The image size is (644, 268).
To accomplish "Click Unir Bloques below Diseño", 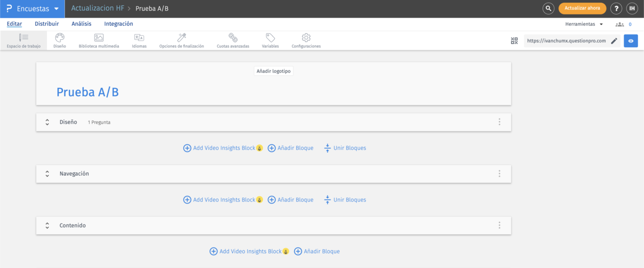I will click(x=345, y=148).
